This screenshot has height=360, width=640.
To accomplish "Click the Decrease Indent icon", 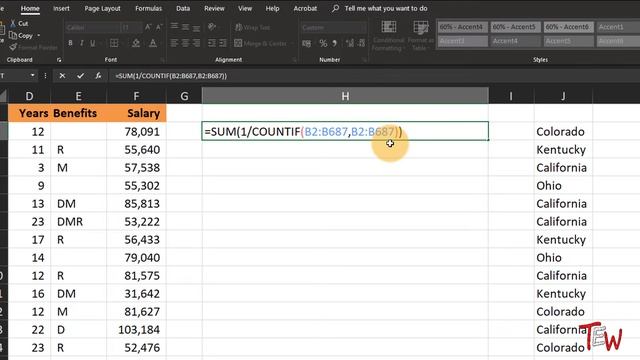I will 211,43.
